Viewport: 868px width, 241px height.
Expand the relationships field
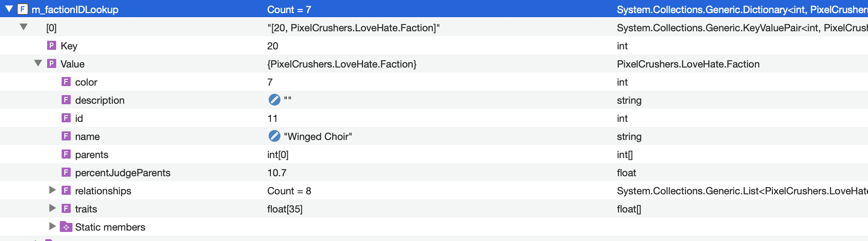pos(53,190)
